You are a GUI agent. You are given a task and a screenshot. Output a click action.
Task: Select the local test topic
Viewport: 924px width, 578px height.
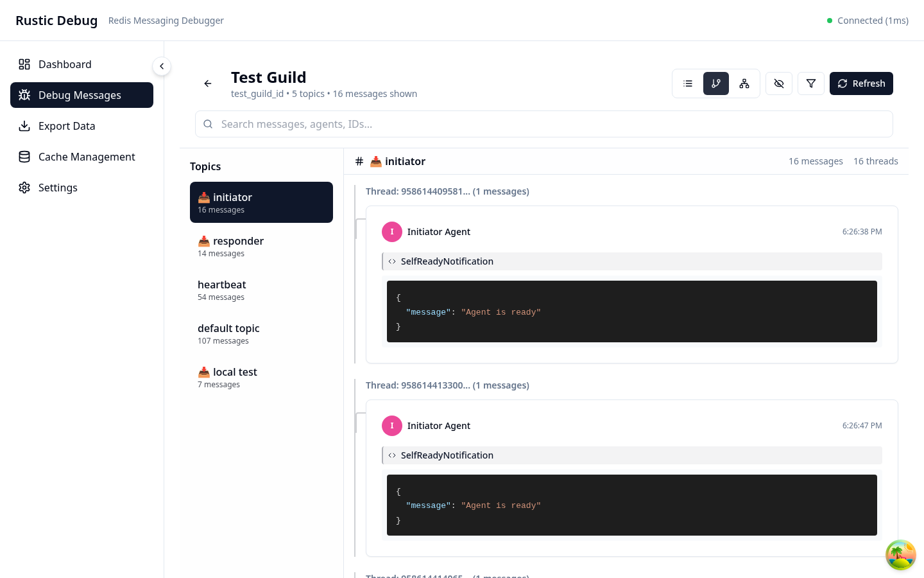[x=261, y=377]
